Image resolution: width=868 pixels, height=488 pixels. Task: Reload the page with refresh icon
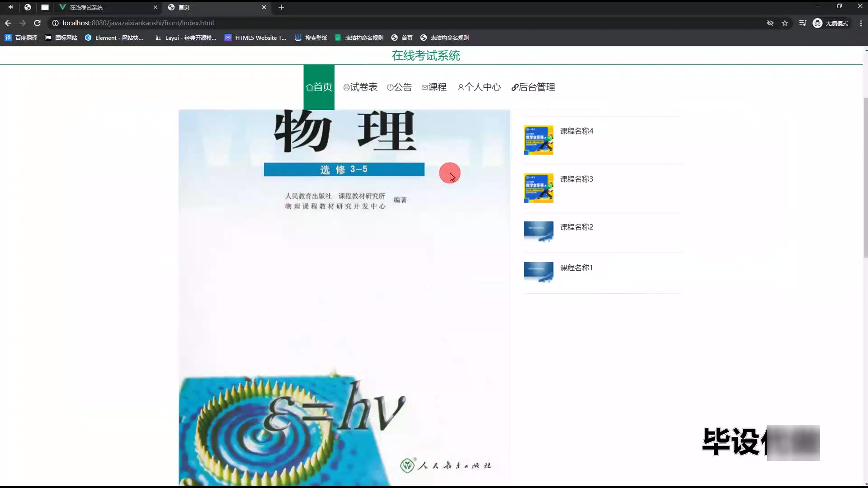[x=38, y=23]
